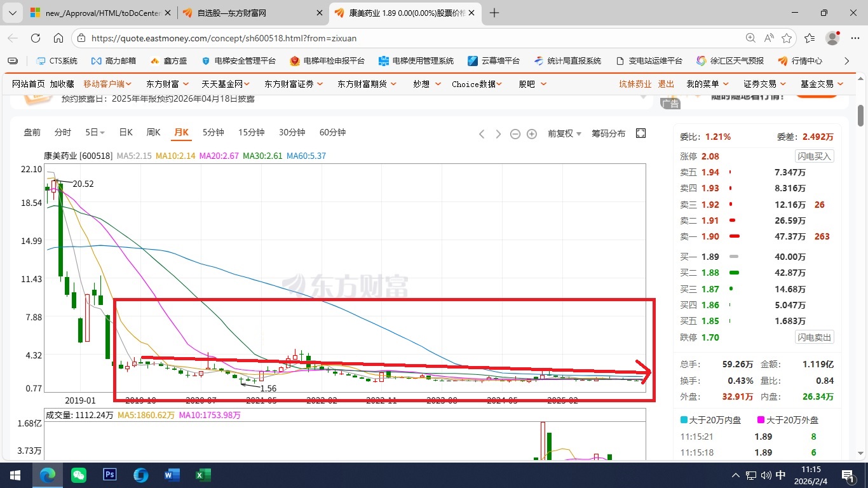
Task: Click the 闪电买入 quick buy button
Action: pos(815,156)
